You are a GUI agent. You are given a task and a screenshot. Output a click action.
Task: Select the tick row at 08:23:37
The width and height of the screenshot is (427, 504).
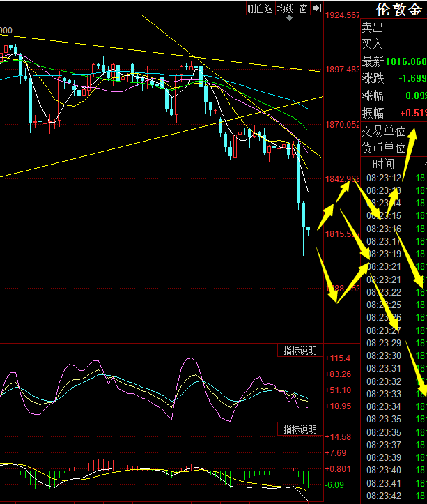tap(396, 445)
